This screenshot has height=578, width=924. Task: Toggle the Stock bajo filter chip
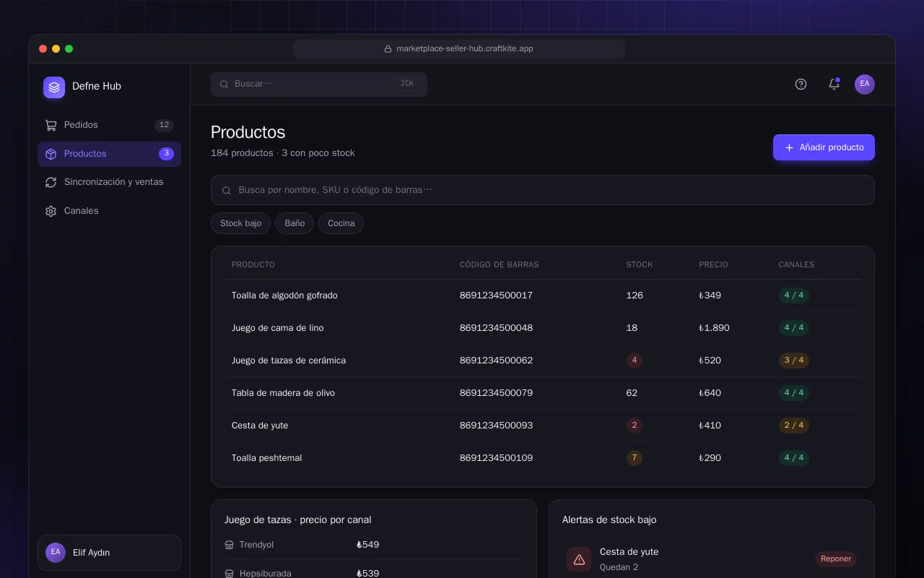pyautogui.click(x=240, y=223)
